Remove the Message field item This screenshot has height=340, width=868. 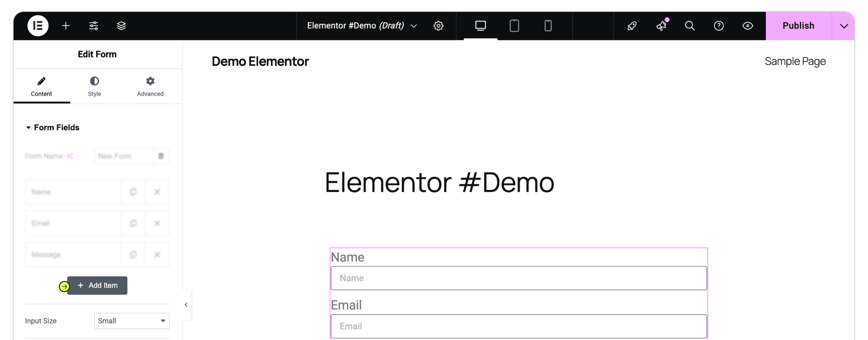click(x=157, y=255)
